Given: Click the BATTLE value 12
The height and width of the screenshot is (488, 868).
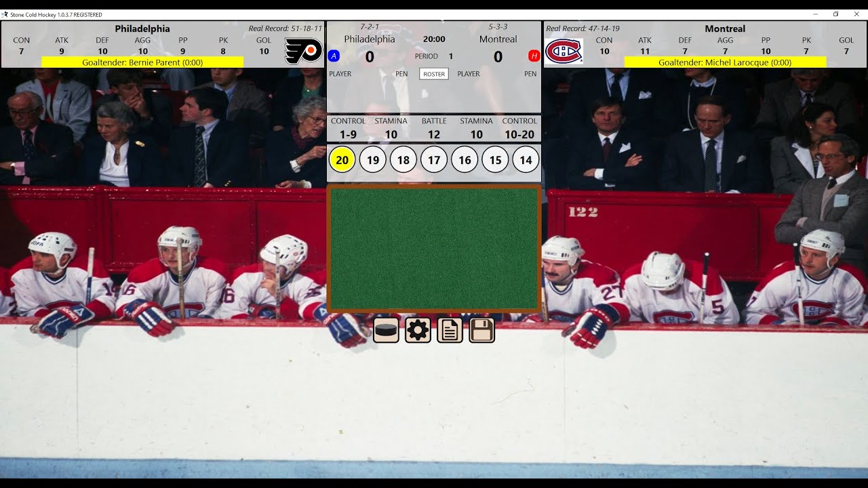Looking at the screenshot, I should click(x=434, y=134).
